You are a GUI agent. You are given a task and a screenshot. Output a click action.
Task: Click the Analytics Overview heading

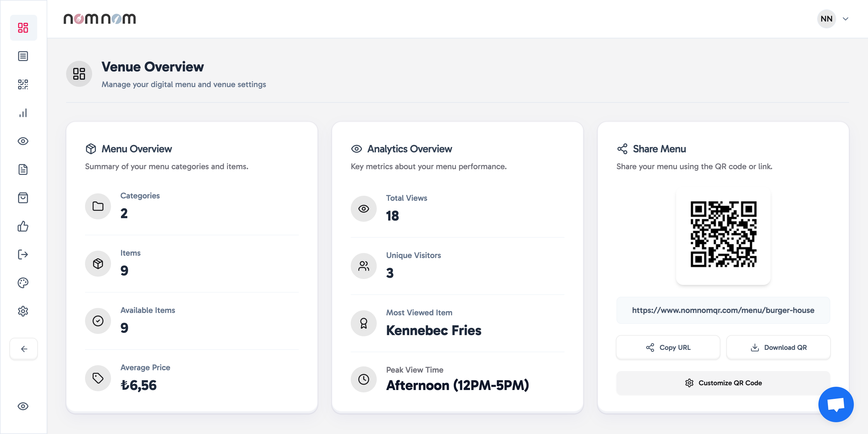(x=410, y=149)
